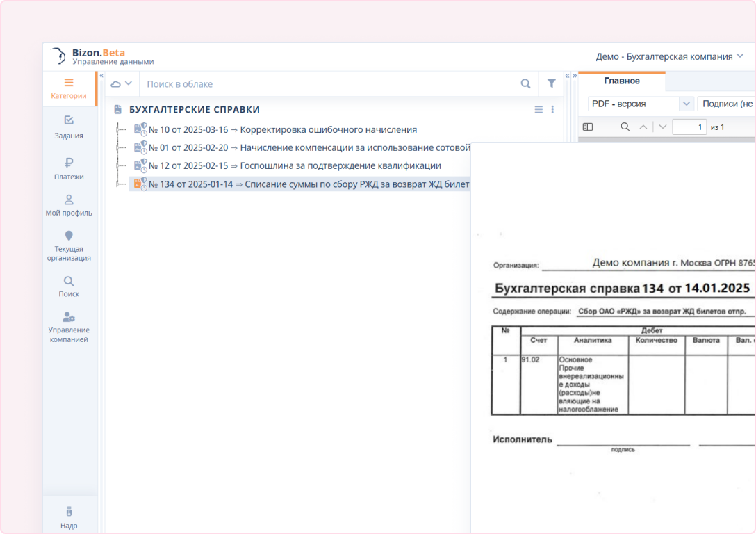Expand the cloud source dropdown
Screen dimensions: 756x534
122,83
